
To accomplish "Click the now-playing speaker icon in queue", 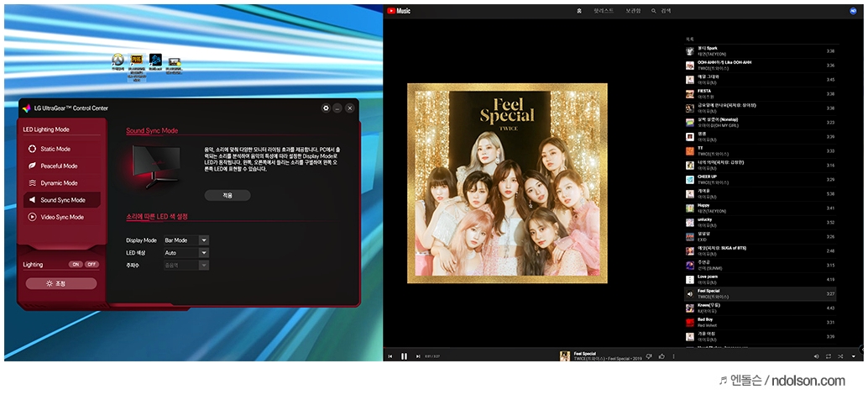I will pos(690,293).
